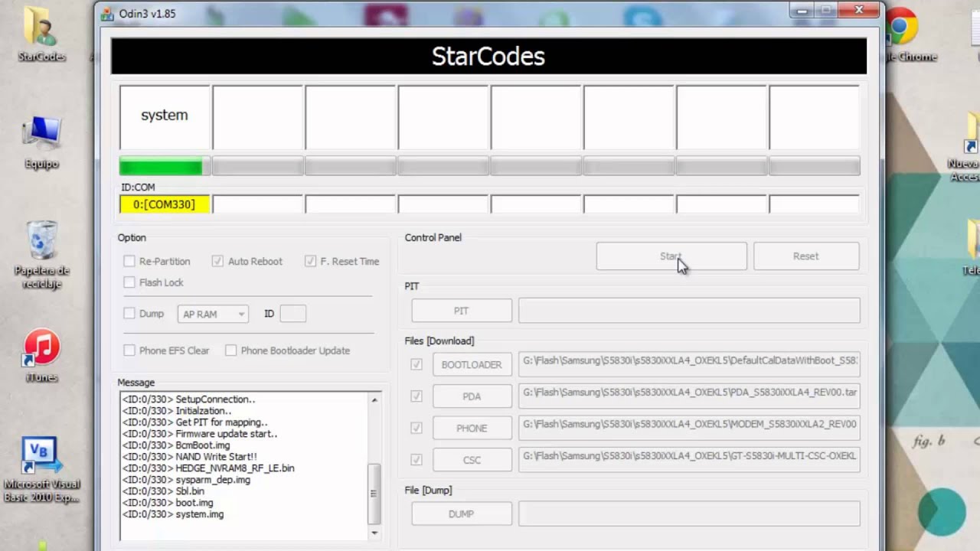The image size is (980, 551).
Task: Click the Message log scroll up arrow
Action: click(374, 399)
